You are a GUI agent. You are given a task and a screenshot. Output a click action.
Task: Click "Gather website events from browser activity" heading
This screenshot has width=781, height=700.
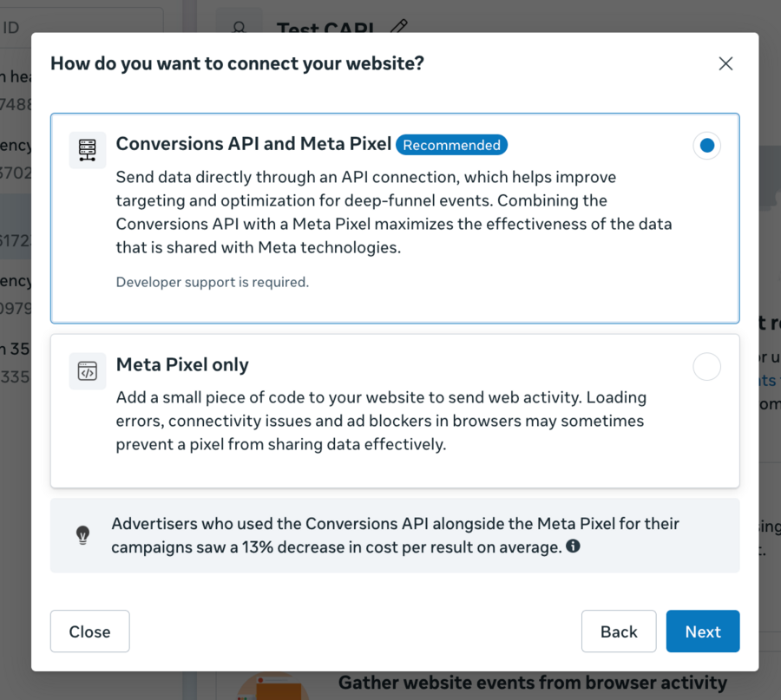pos(532,683)
